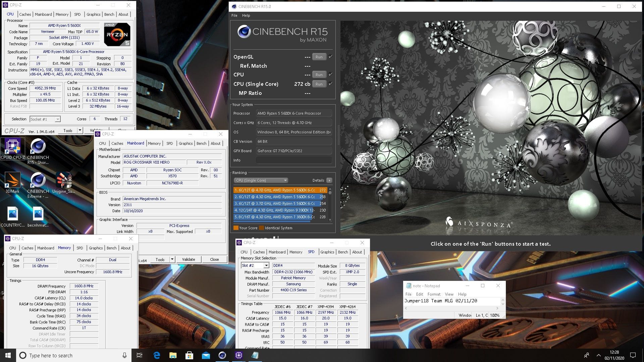
Task: Click the Cinebench window title icon
Action: click(234, 6)
